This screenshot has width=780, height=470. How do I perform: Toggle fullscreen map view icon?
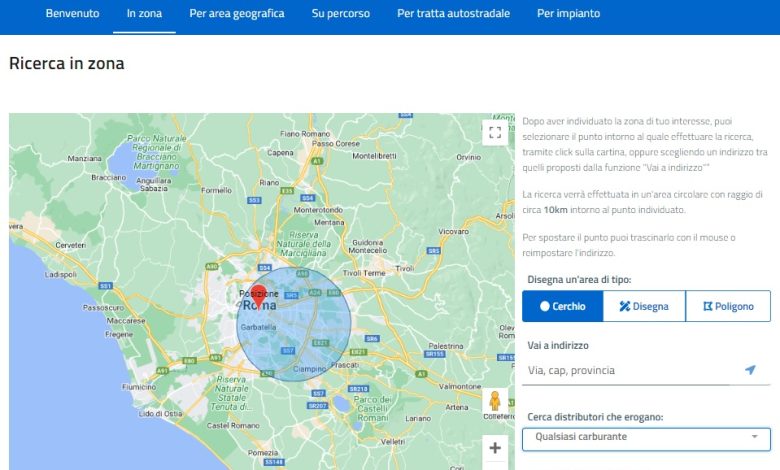(495, 132)
